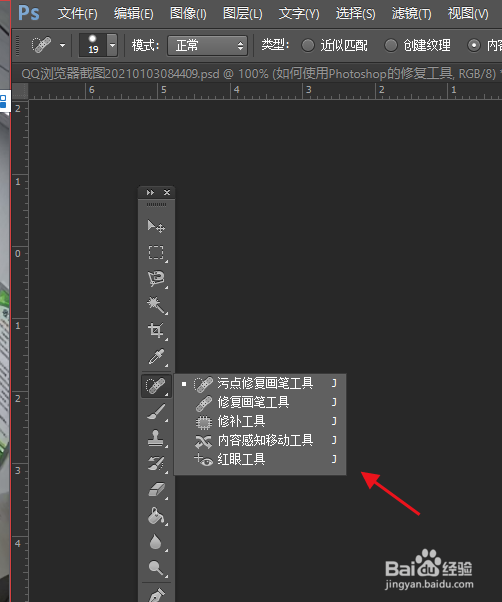Image resolution: width=502 pixels, height=602 pixels.
Task: Open the 文字(Y) menu
Action: (299, 14)
